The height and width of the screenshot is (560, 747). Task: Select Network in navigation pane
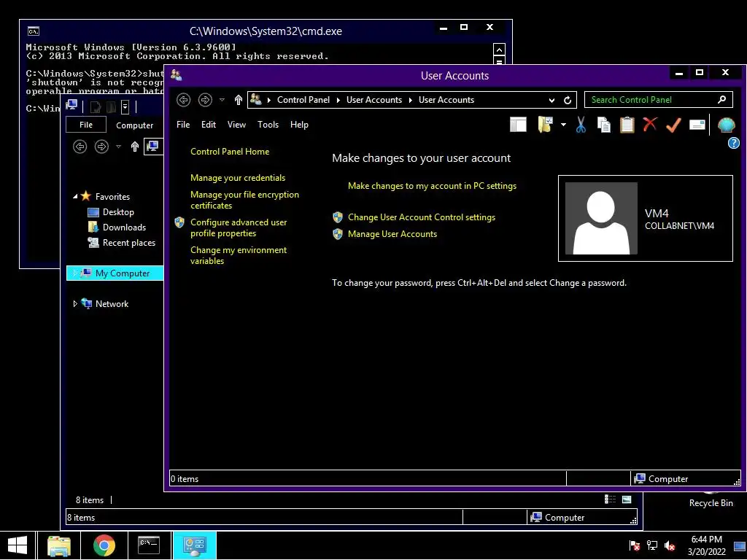click(x=112, y=304)
